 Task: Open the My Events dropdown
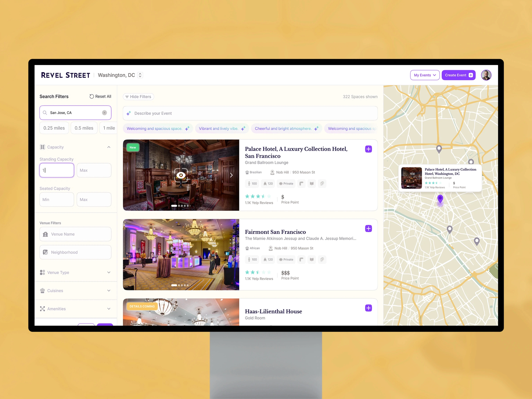(x=424, y=75)
